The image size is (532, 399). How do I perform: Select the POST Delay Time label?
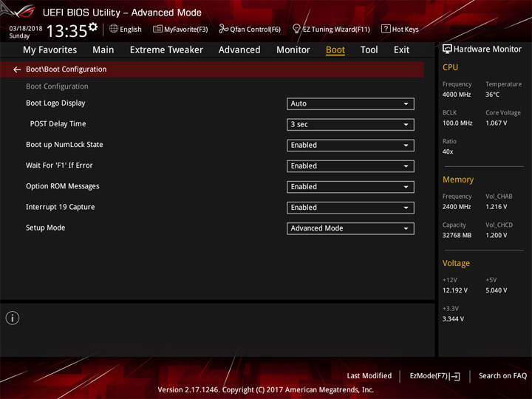tap(58, 124)
